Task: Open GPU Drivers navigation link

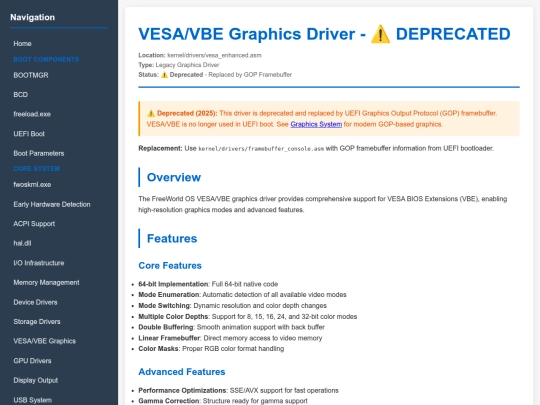Action: (x=32, y=361)
